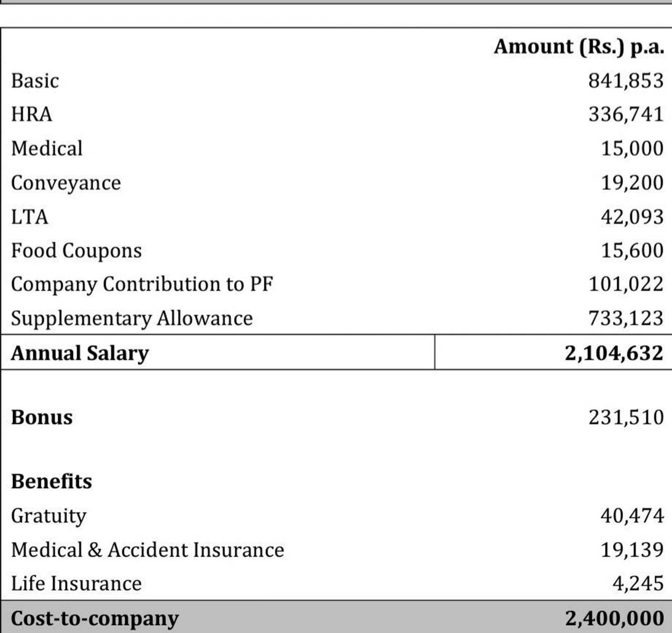Image resolution: width=672 pixels, height=633 pixels.
Task: Select Medical & Accident Insurance label
Action: pos(148,550)
